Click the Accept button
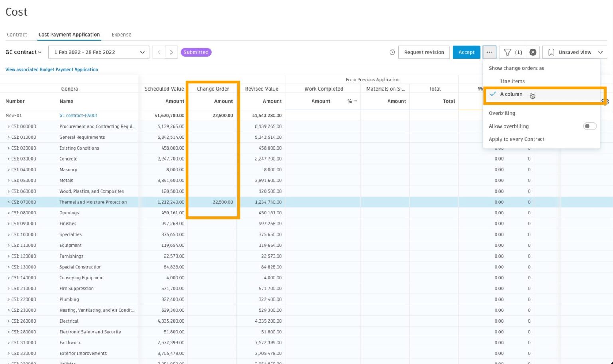This screenshot has height=364, width=613. coord(466,52)
